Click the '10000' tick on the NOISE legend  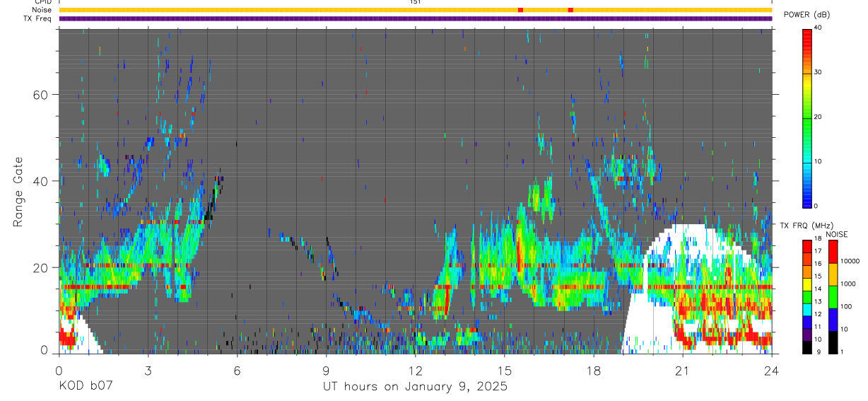(x=850, y=261)
